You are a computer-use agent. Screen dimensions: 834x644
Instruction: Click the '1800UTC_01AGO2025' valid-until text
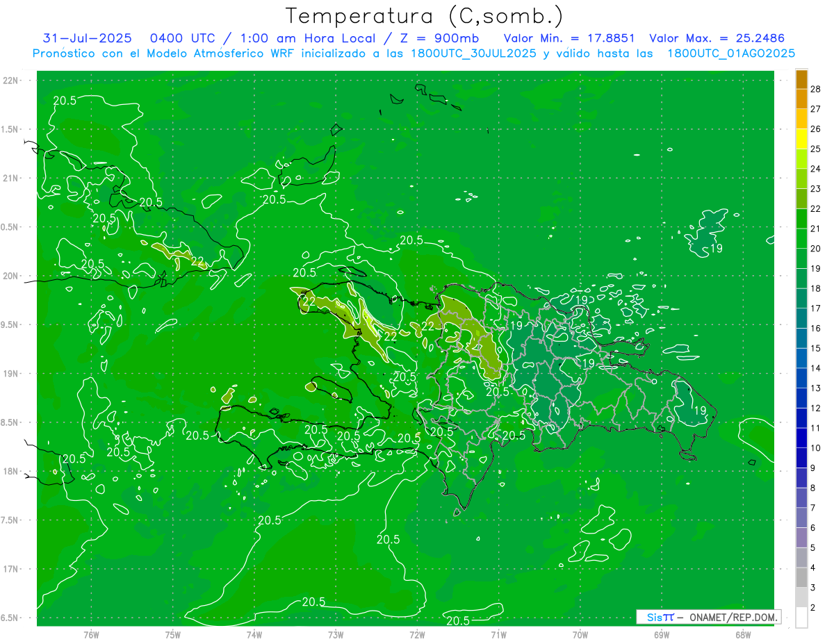731,53
